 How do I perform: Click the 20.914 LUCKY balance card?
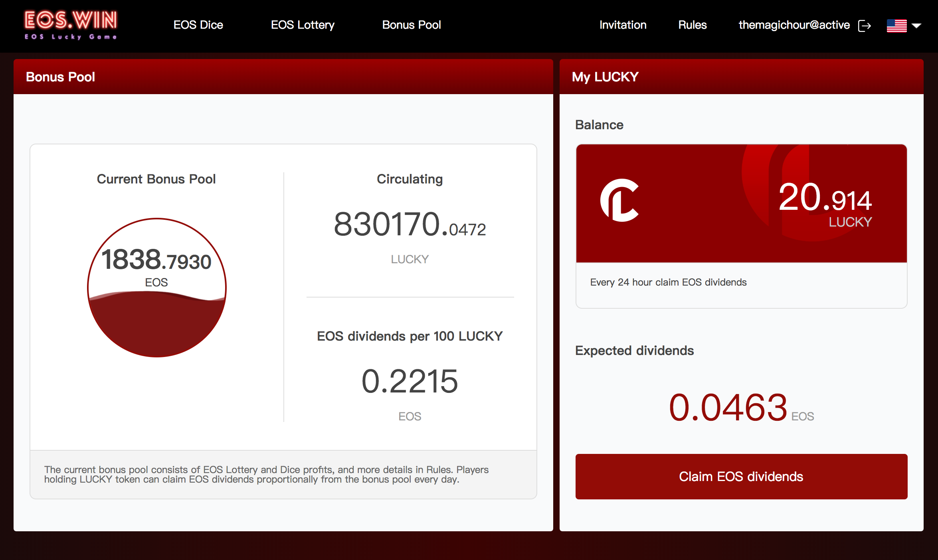point(742,203)
